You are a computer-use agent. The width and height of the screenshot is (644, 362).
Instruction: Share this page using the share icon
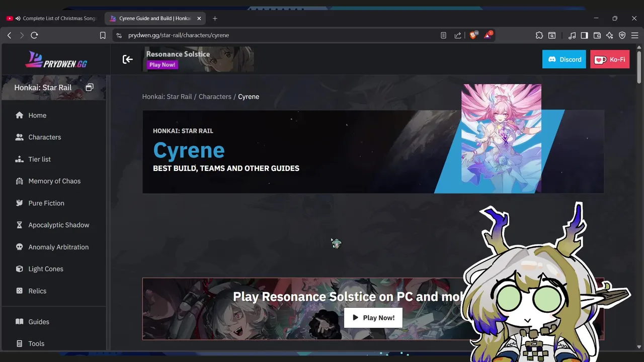458,35
